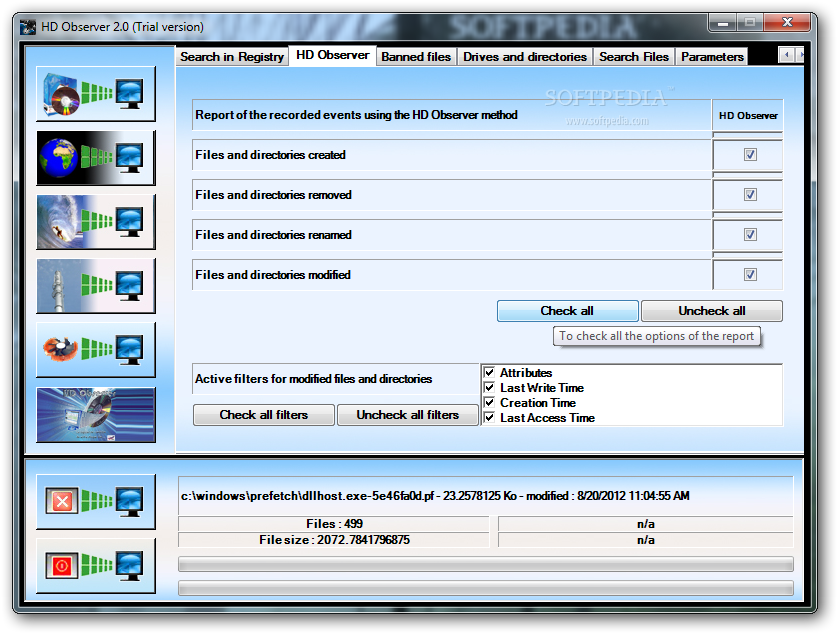
Task: Click the 'File size : 2072.7841796875' text
Action: 334,540
